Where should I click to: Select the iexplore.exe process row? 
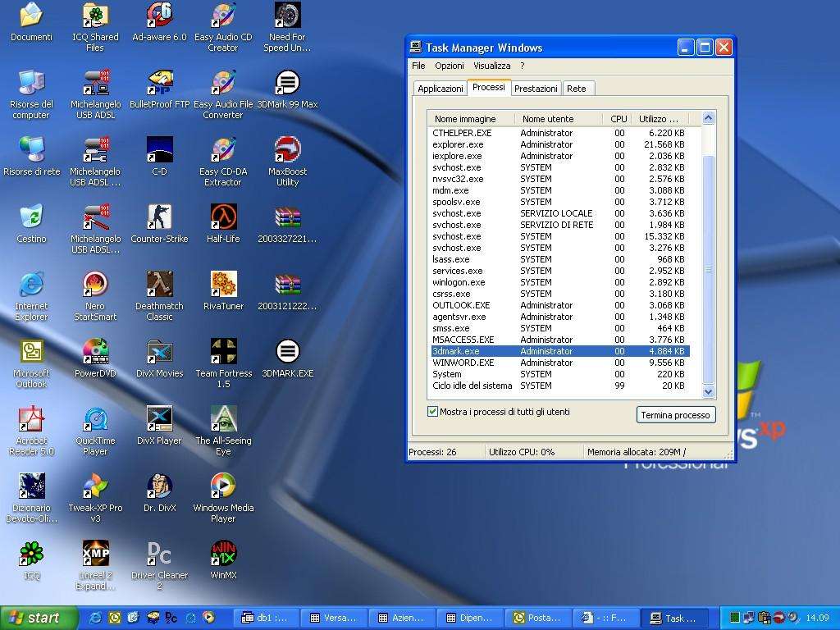(x=559, y=156)
